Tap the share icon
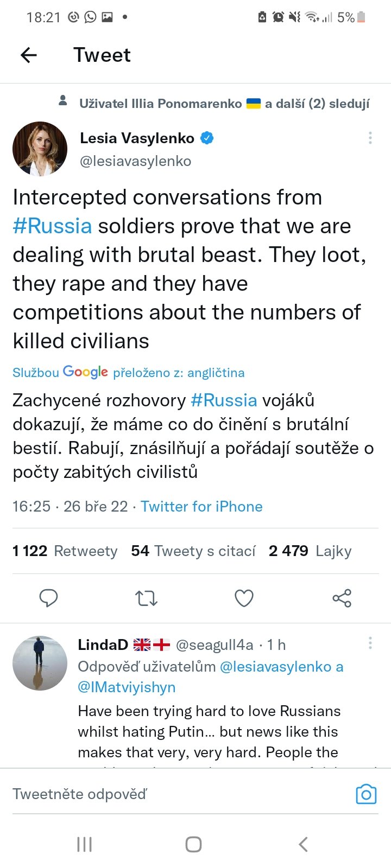 pyautogui.click(x=342, y=598)
